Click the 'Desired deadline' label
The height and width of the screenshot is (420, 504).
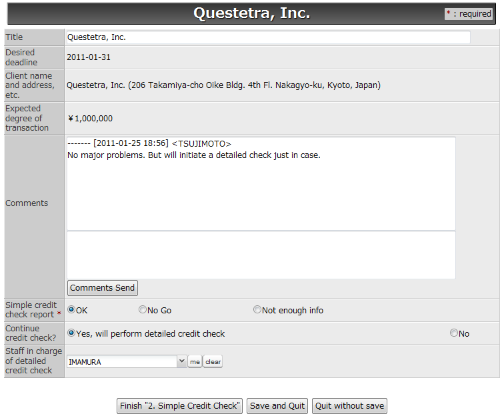pyautogui.click(x=21, y=57)
